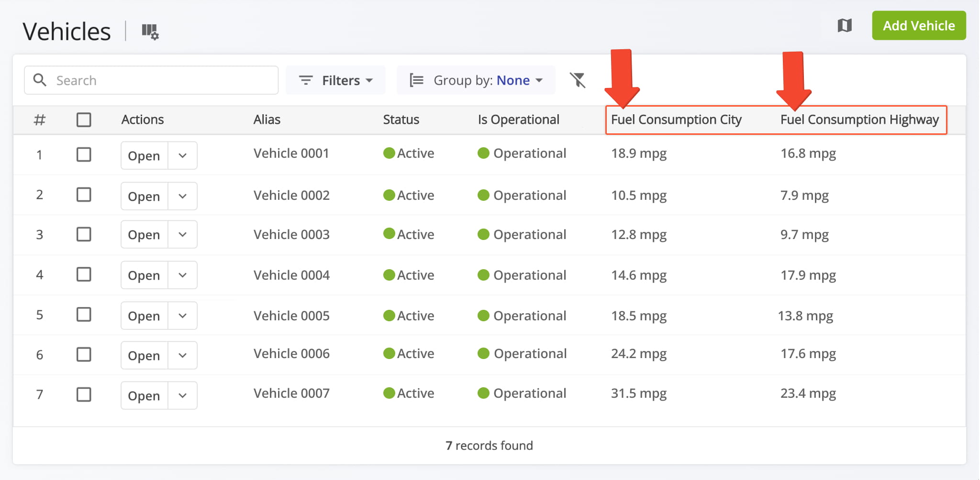Viewport: 980px width, 480px height.
Task: Clear all filters with the crossed funnel icon
Action: [578, 80]
